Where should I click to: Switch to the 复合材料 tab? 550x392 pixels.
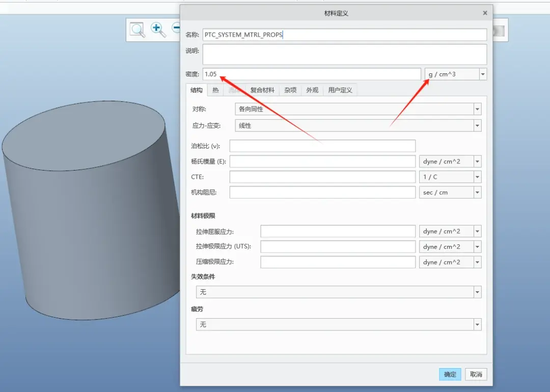(262, 90)
